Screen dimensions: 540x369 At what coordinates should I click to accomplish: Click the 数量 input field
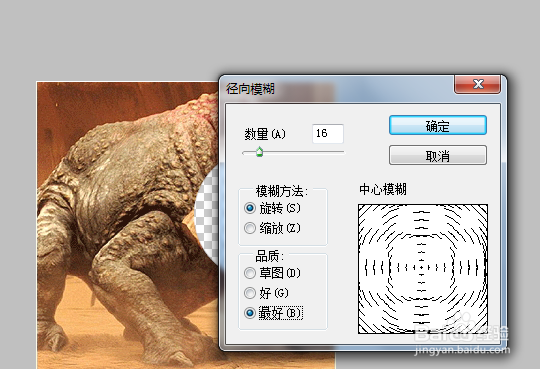[x=328, y=133]
